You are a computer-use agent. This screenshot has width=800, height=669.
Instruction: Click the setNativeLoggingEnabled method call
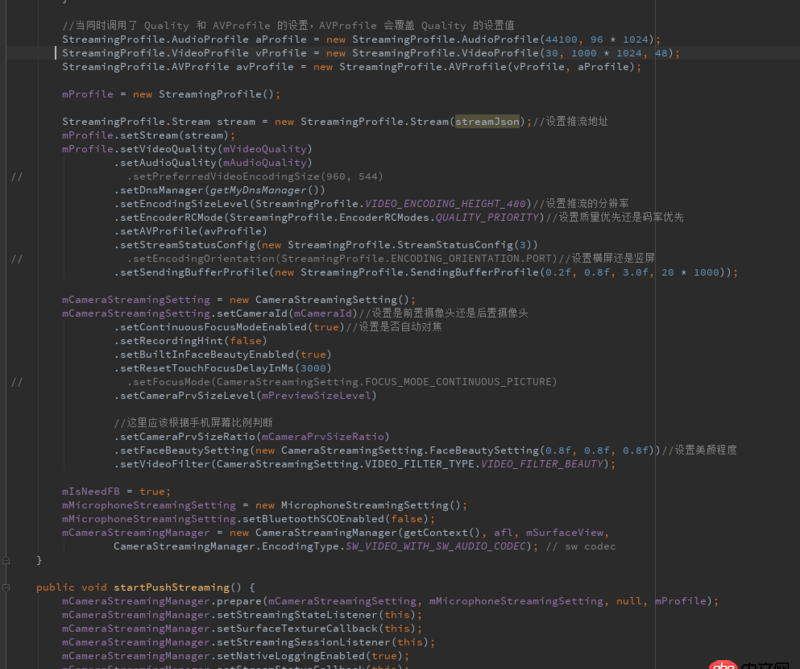tap(291, 656)
